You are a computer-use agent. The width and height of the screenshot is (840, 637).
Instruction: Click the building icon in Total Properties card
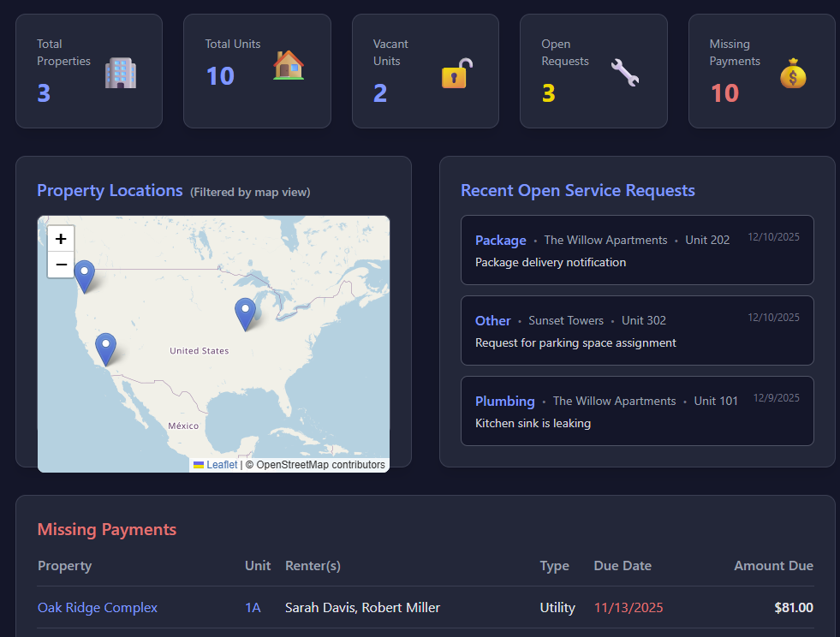pos(121,73)
